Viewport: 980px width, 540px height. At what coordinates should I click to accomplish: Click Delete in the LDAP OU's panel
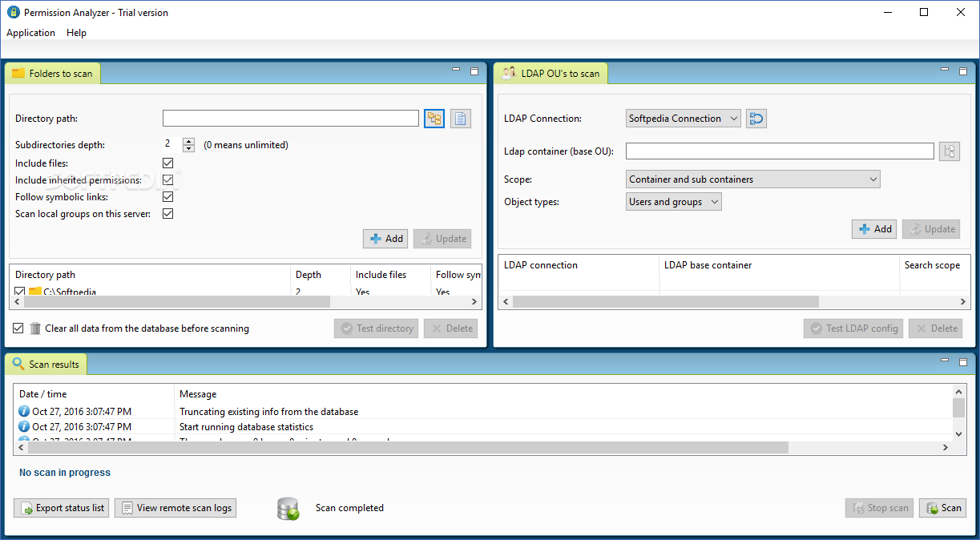pos(935,328)
